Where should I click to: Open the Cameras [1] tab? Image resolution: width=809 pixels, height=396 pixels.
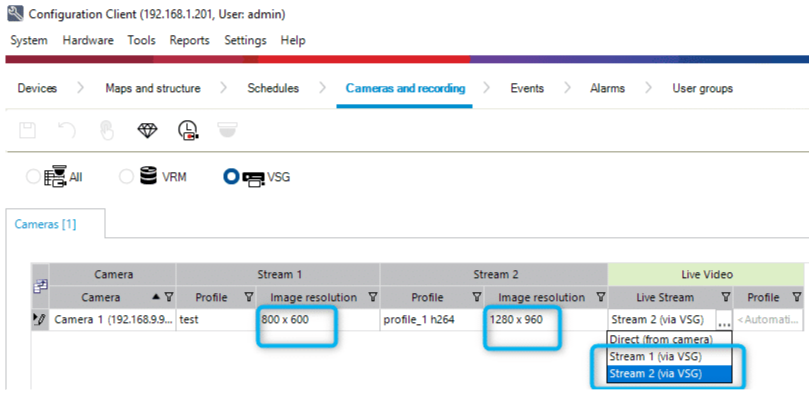[x=45, y=224]
